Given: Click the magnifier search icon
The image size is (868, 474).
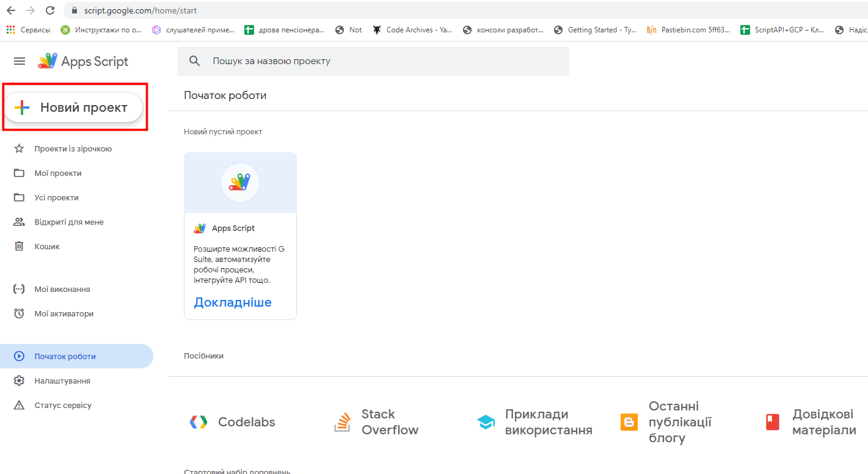Looking at the screenshot, I should (195, 61).
